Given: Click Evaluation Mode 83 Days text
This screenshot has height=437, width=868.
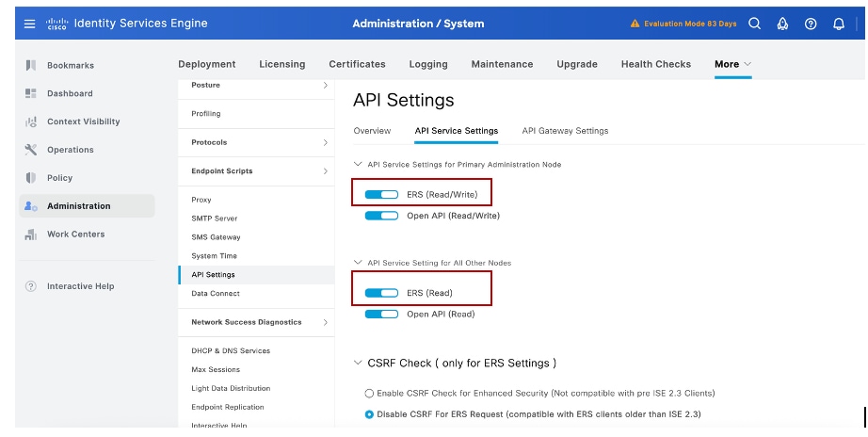Looking at the screenshot, I should point(690,24).
